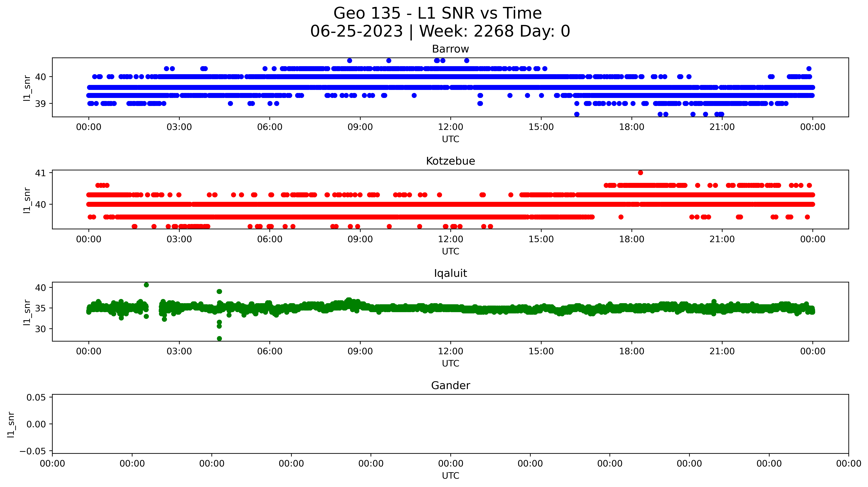
Task: Click the '12:00' tick on the Kotzebue x-axis
Action: [451, 239]
